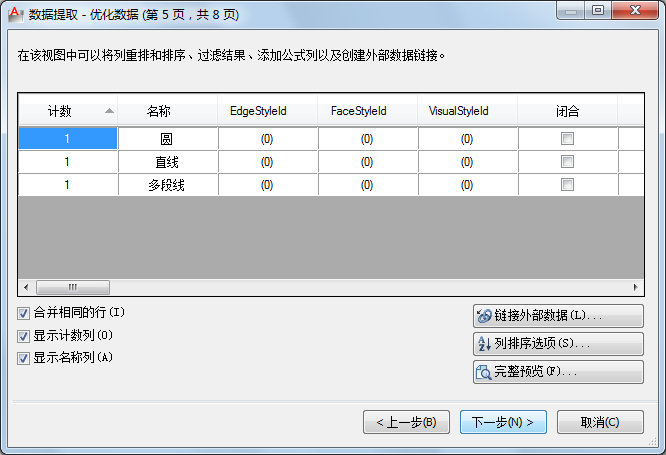Viewport: 666px width, 455px height.
Task: Select the 闭合 column header
Action: 567,111
